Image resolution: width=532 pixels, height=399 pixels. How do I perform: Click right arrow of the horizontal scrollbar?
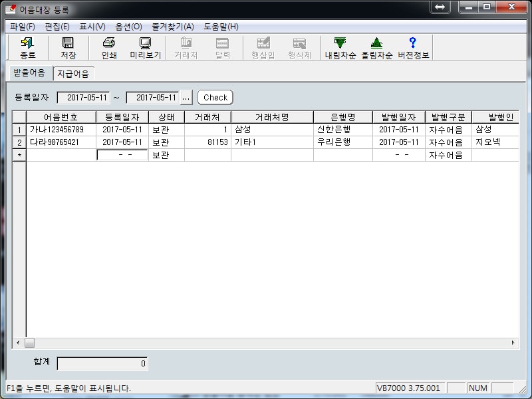pyautogui.click(x=513, y=342)
